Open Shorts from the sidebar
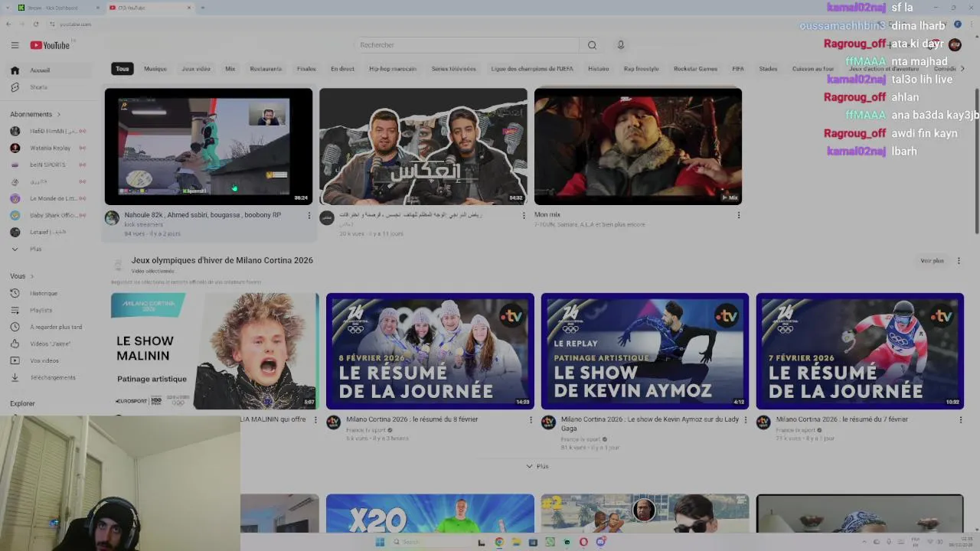This screenshot has width=980, height=551. tap(51, 87)
